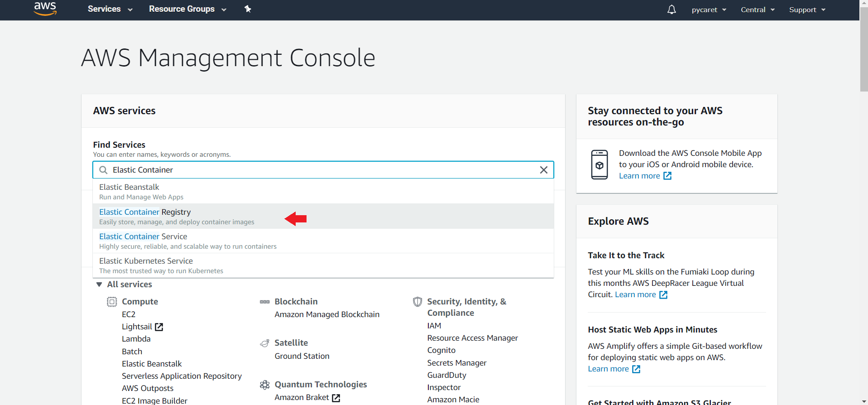Click the pin shortcut icon in navbar
The image size is (868, 405).
coord(248,9)
